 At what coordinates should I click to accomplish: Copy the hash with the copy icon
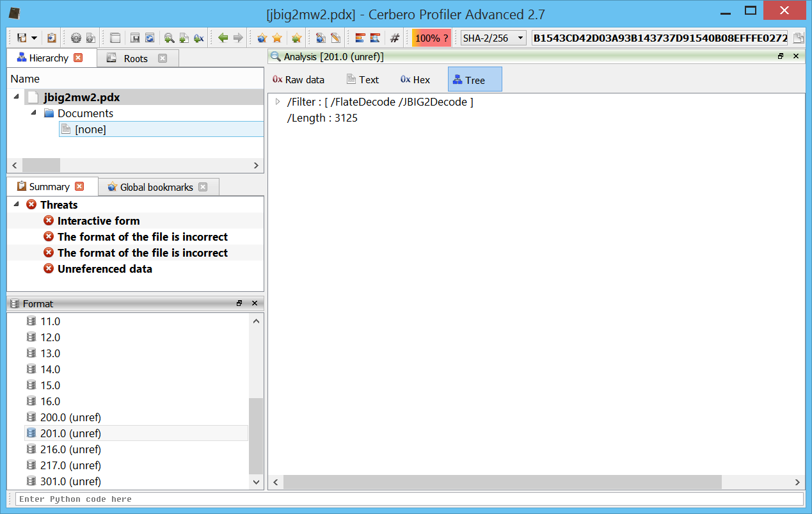(798, 38)
